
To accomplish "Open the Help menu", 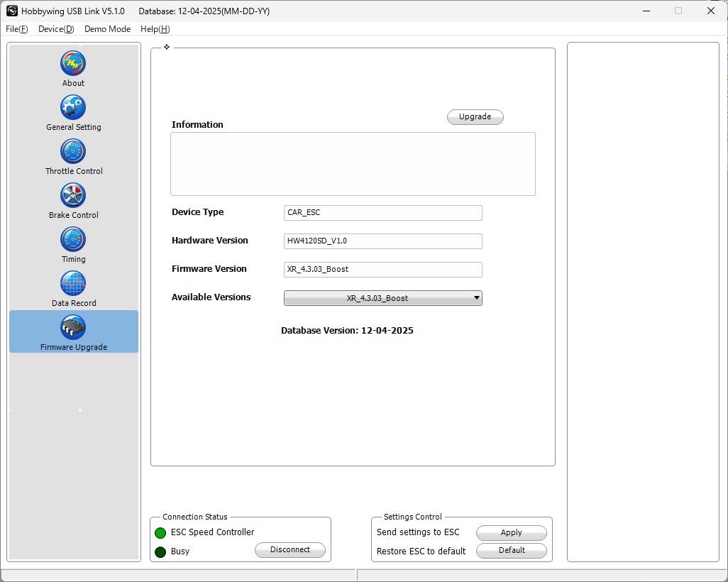I will [x=155, y=29].
